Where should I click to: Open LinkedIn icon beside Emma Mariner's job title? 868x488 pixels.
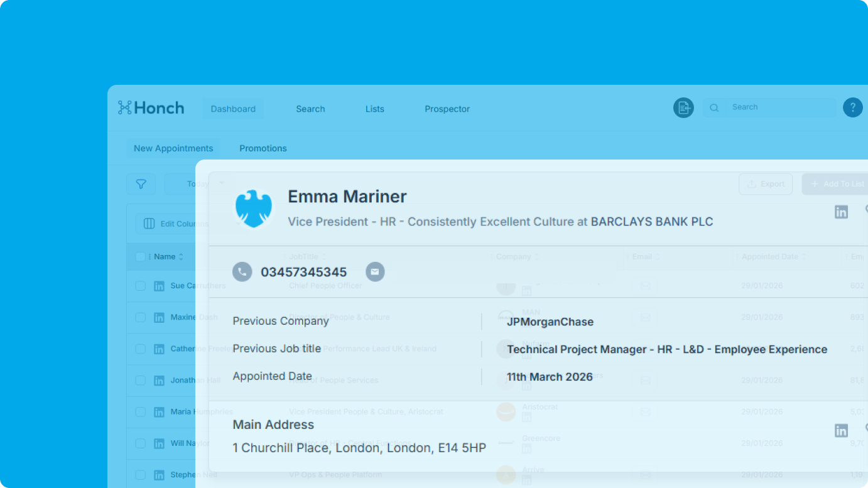(841, 212)
